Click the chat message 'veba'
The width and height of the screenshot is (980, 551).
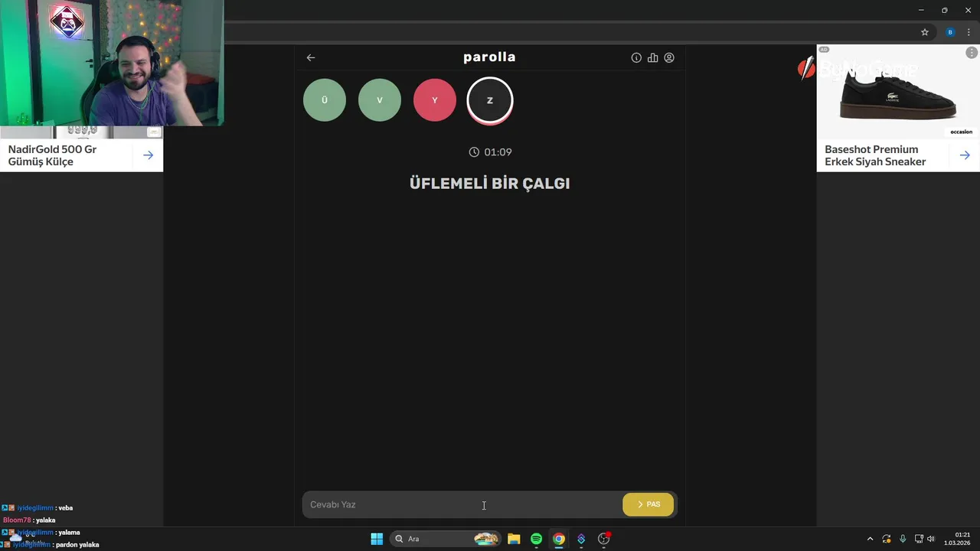pyautogui.click(x=64, y=507)
